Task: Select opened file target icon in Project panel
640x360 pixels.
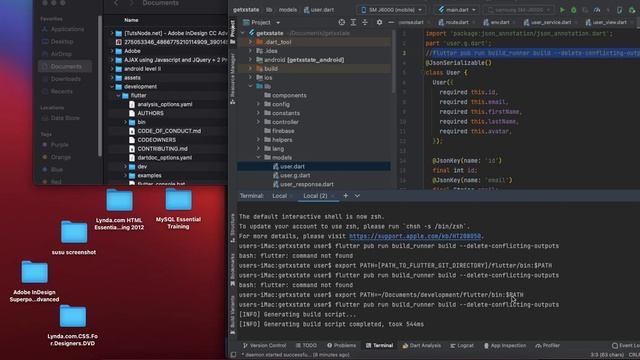Action: coord(342,22)
